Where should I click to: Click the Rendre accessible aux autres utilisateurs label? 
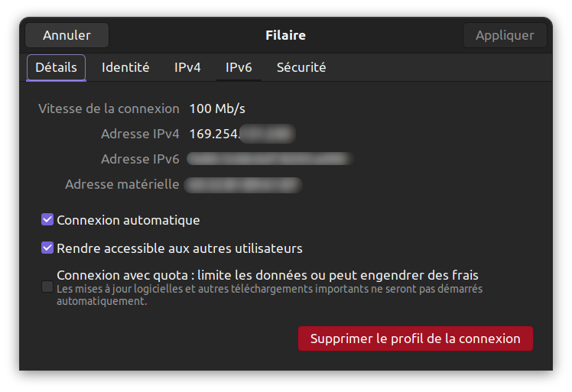point(180,248)
